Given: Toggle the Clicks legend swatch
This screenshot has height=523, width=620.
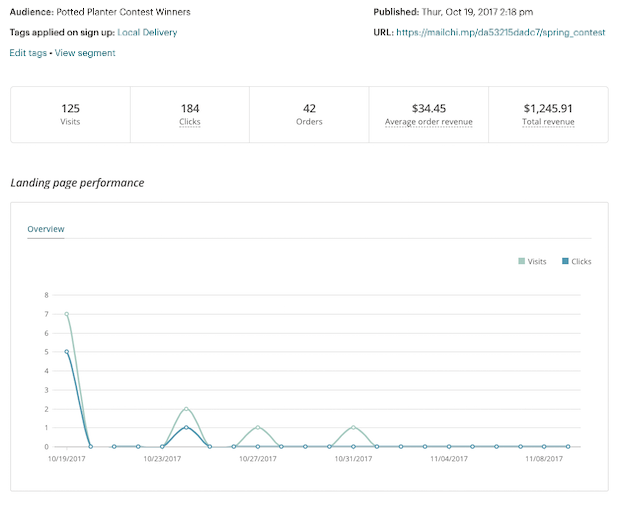Looking at the screenshot, I should coord(565,261).
